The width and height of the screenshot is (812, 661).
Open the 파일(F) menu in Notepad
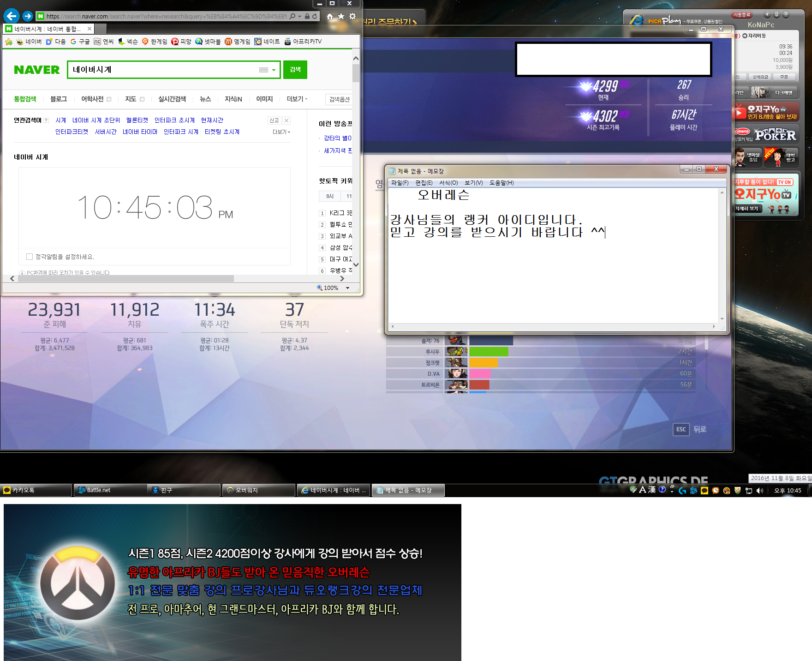(x=400, y=183)
